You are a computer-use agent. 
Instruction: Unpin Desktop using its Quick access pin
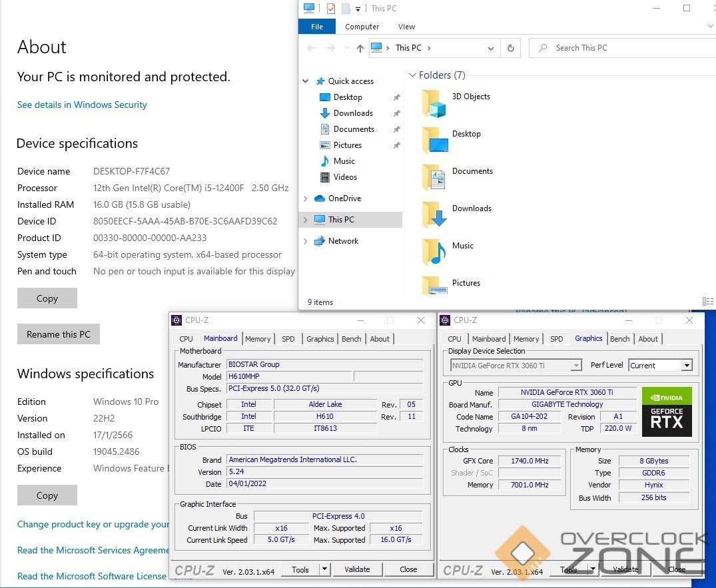click(397, 97)
